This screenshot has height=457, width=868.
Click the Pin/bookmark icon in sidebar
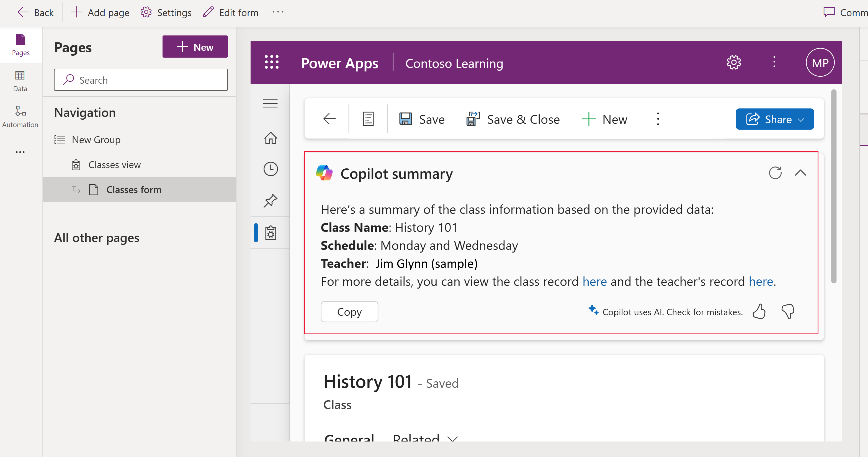pos(270,200)
